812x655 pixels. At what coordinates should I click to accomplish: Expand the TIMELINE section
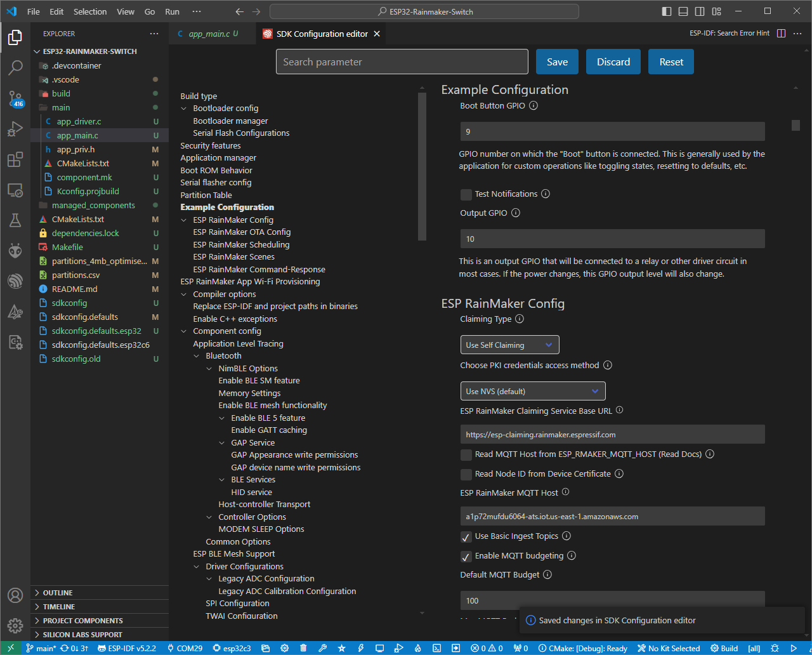100,607
